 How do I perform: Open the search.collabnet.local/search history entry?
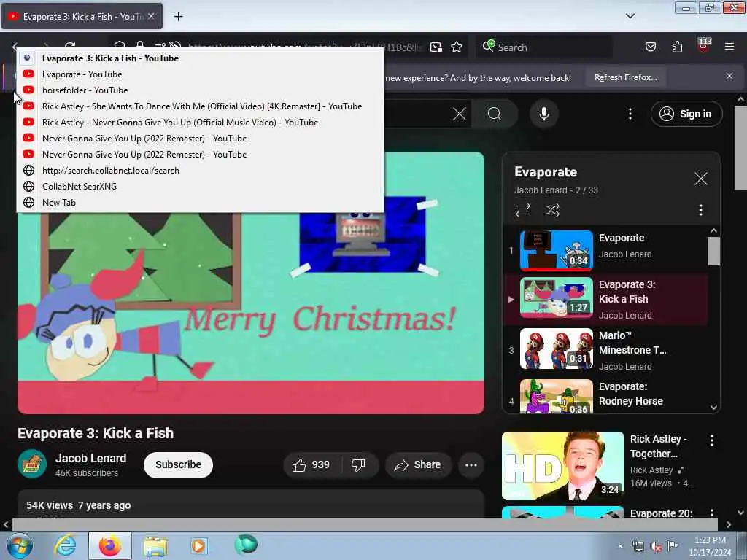click(x=200, y=171)
